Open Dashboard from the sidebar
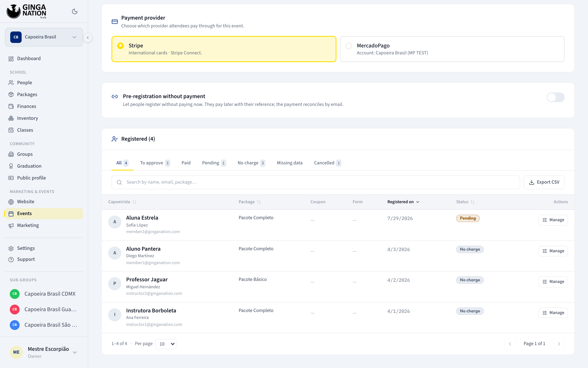The width and height of the screenshot is (588, 368). pos(44,58)
